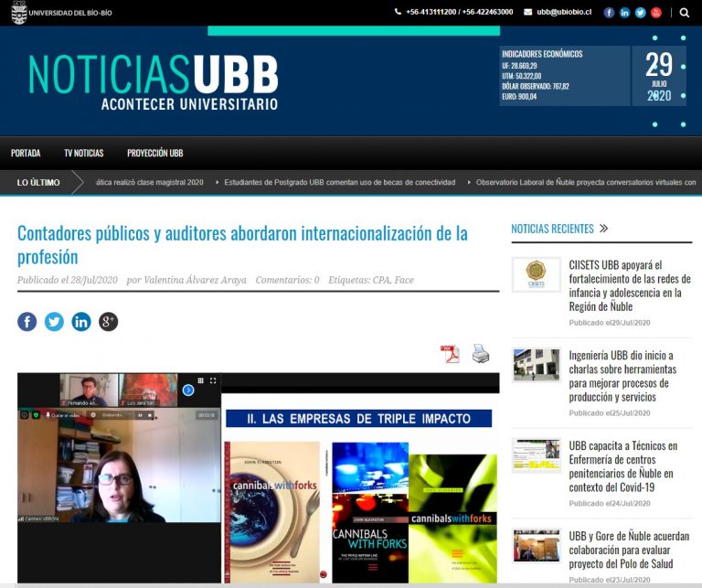
Task: Click author Valentina Álvarez Araya
Action: (x=195, y=280)
